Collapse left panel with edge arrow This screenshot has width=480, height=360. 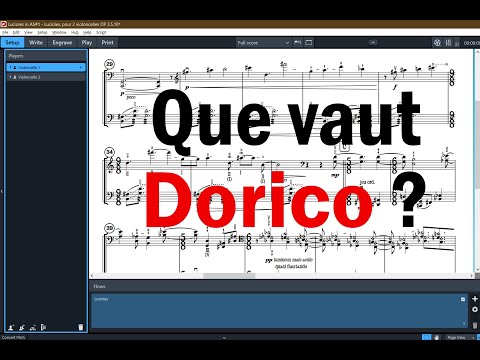(2, 191)
